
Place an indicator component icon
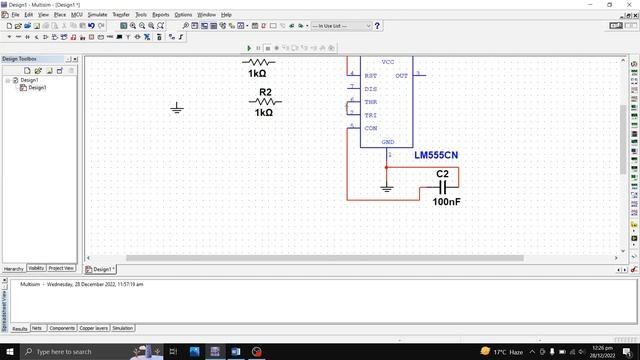91,37
